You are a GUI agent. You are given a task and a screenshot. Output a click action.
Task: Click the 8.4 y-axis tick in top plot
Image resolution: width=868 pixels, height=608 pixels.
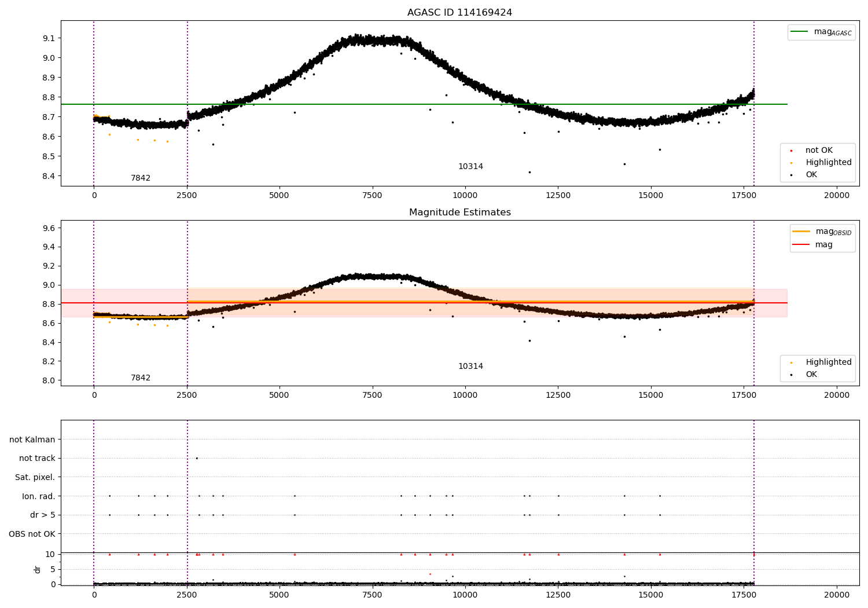coord(49,176)
